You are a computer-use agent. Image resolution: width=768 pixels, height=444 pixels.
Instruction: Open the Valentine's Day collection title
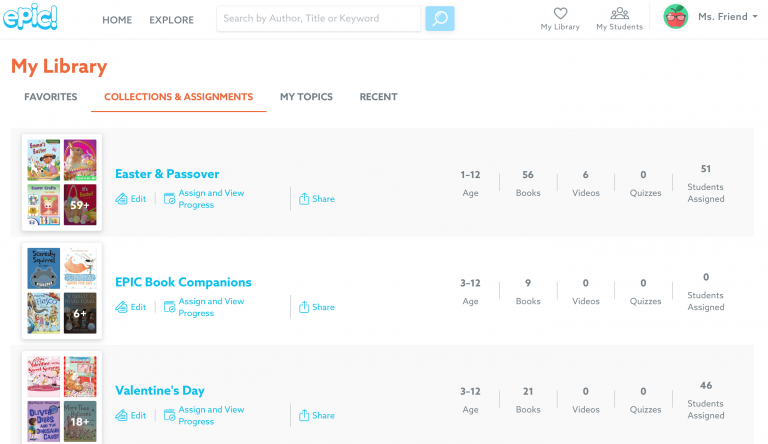[x=160, y=390]
